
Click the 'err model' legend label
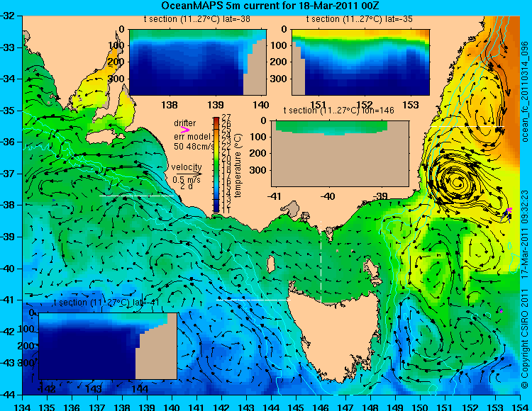coord(192,137)
